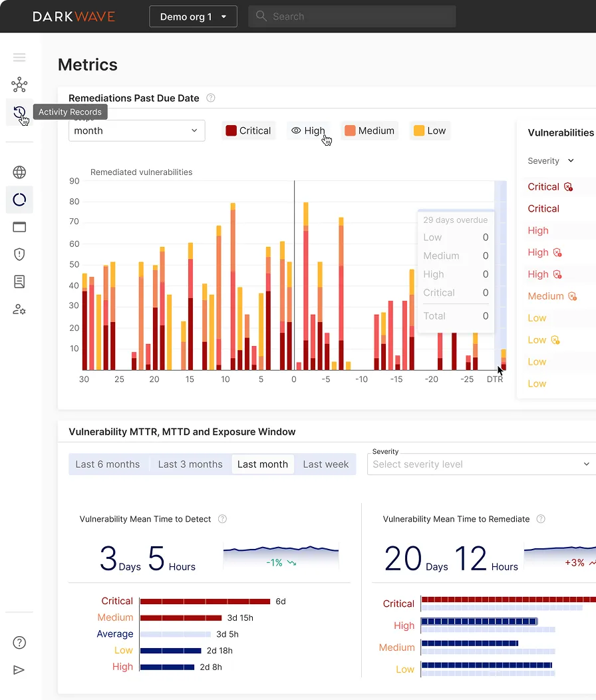Click the search magnifier icon
596x700 pixels.
click(261, 17)
